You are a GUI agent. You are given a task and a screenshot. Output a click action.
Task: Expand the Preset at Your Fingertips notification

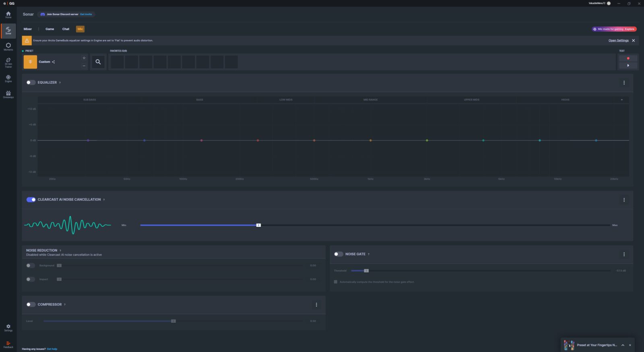[x=623, y=345]
